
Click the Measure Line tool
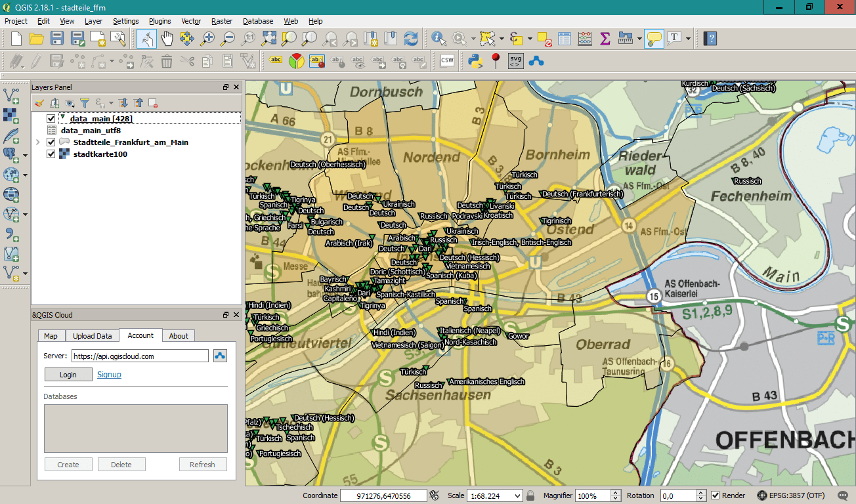point(624,38)
